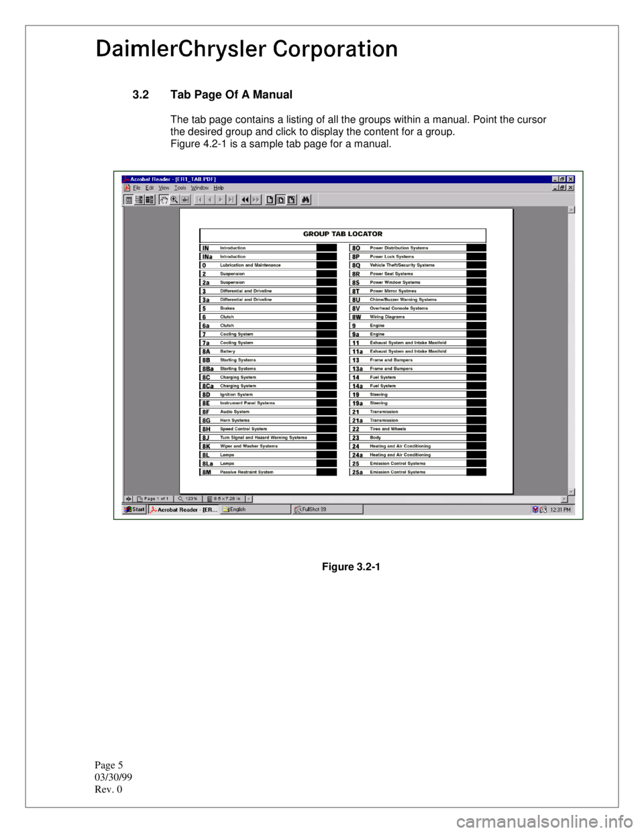Open group 8K Wiper and Washer Systems
This screenshot has width=644, height=833.
point(268,446)
